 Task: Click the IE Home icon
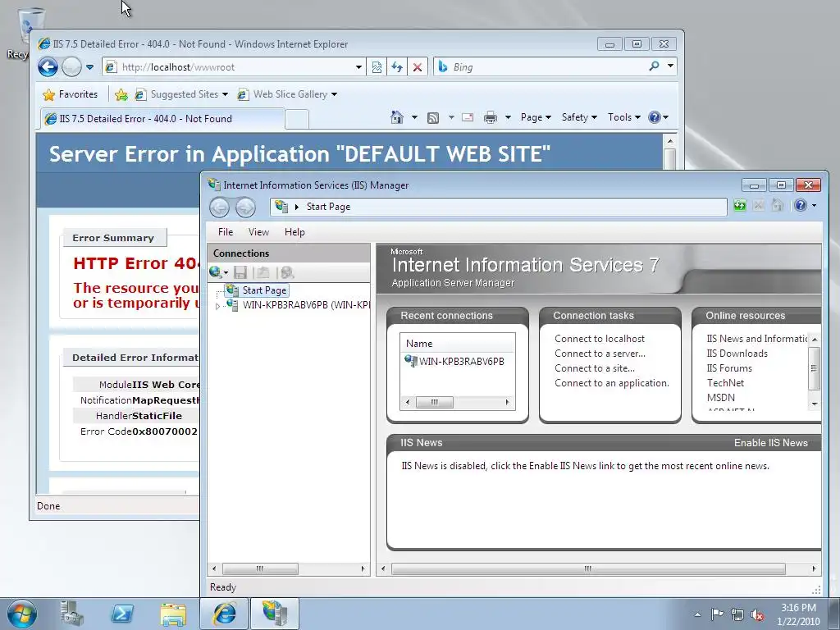(397, 117)
